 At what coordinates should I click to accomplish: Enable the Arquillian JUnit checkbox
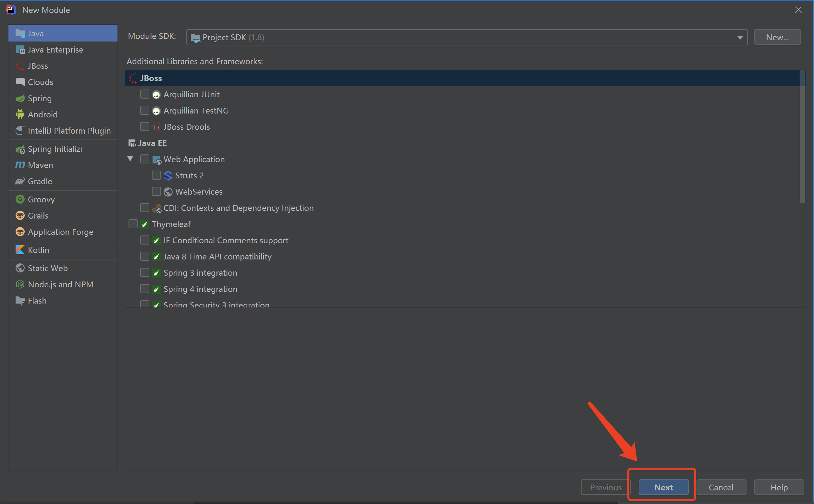click(x=144, y=94)
